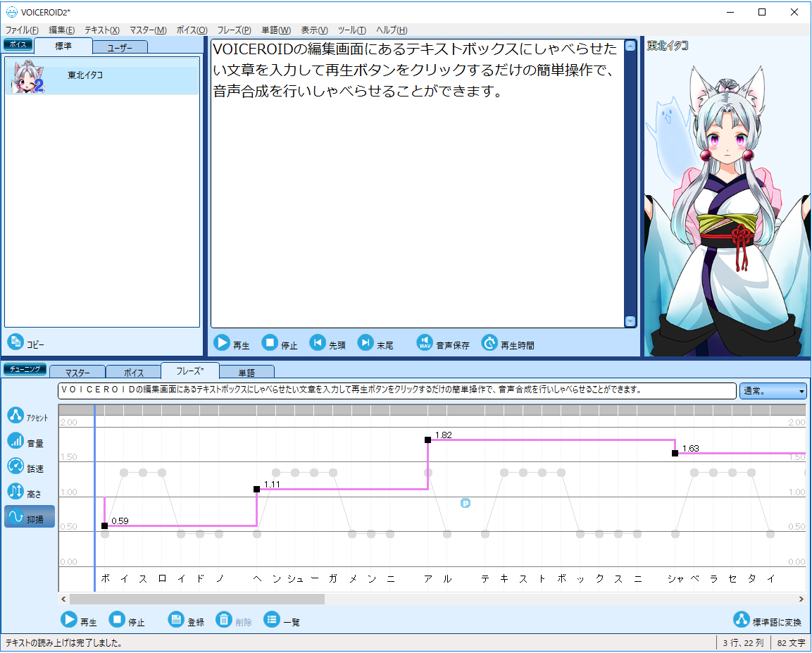Screen dimensions: 812x653
Task: Open the ファイル(F) menu
Action: [x=22, y=30]
